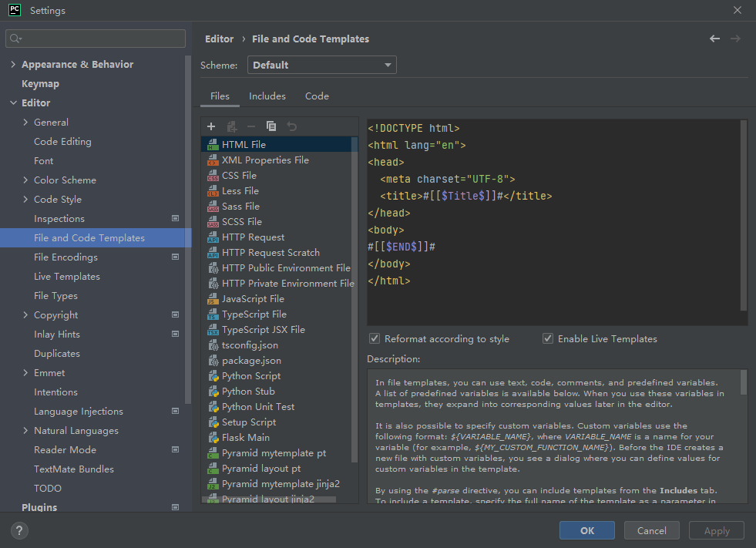Image resolution: width=756 pixels, height=548 pixels.
Task: Open TODO settings page
Action: (48, 489)
